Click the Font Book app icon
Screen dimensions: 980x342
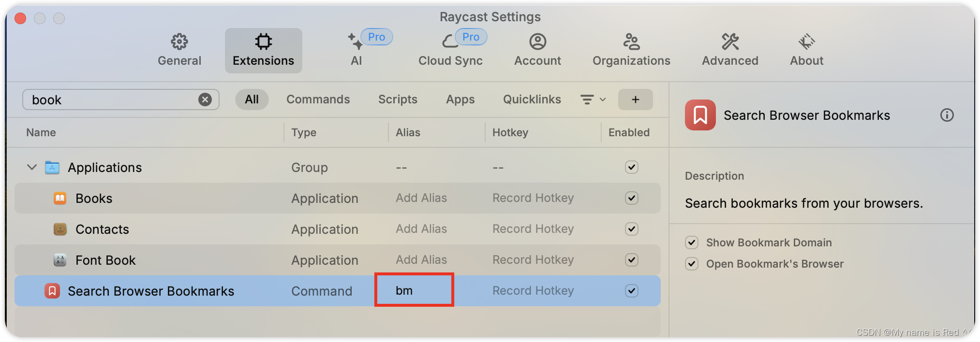(x=60, y=260)
